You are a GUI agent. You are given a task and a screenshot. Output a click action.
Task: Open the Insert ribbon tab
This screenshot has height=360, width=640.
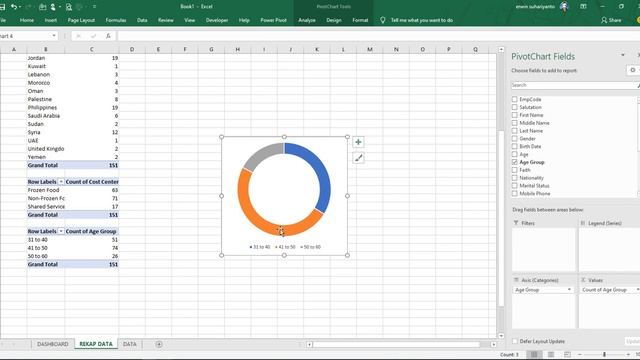51,20
